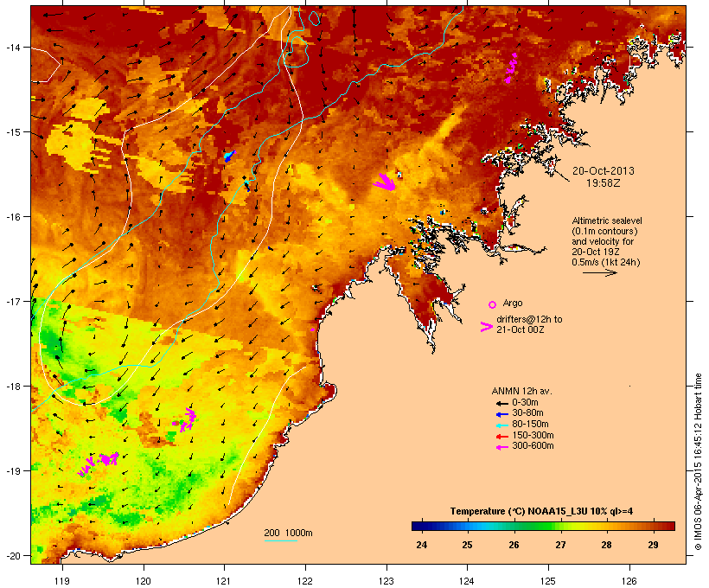Image resolution: width=709 pixels, height=588 pixels.
Task: Click the drifters@12h legend label
Action: [529, 319]
